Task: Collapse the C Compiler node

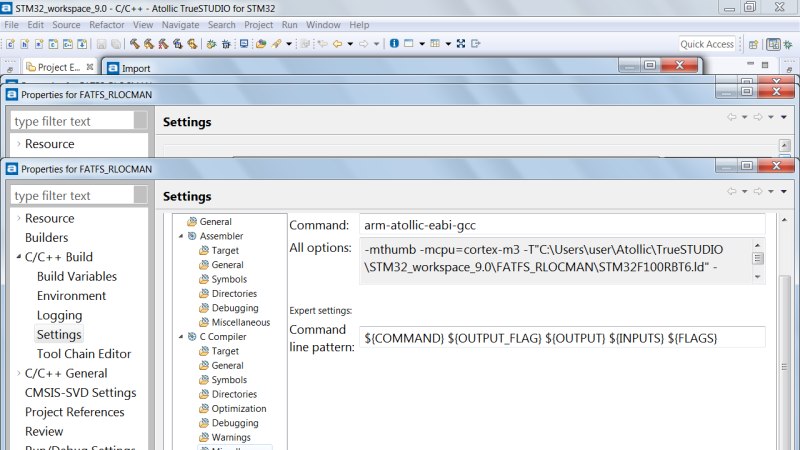Action: click(x=181, y=337)
